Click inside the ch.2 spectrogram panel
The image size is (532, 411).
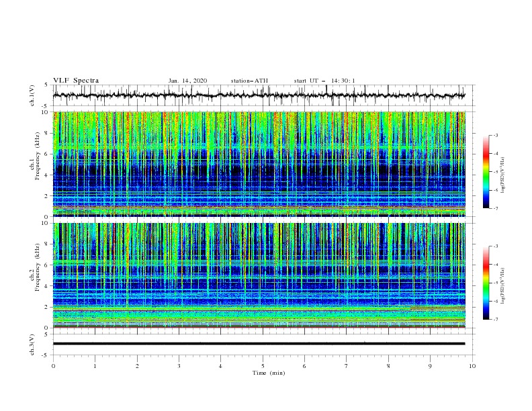pos(259,275)
